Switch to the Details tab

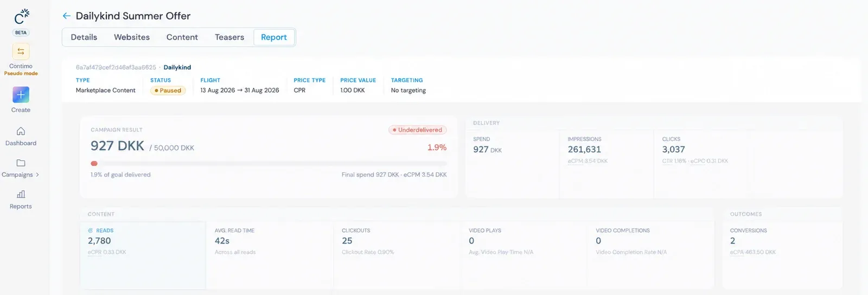tap(84, 37)
